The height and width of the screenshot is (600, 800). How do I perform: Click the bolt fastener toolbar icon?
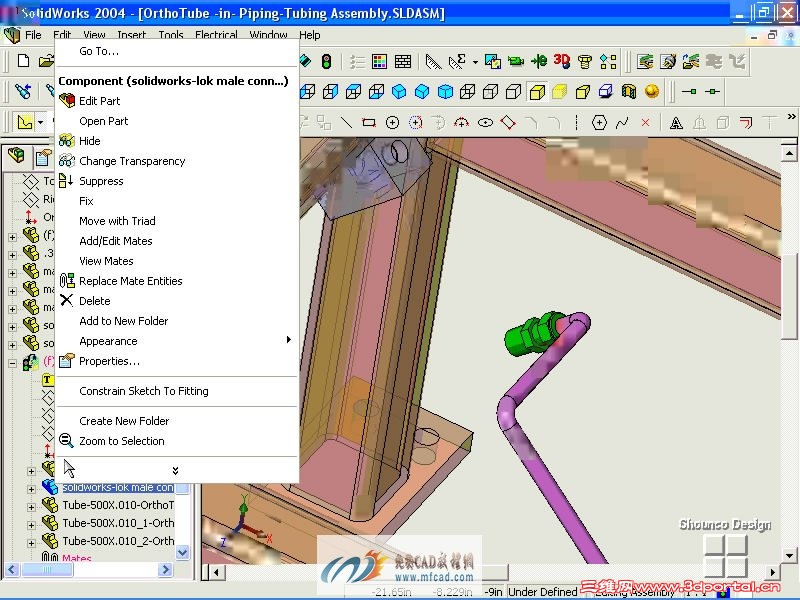pos(585,62)
